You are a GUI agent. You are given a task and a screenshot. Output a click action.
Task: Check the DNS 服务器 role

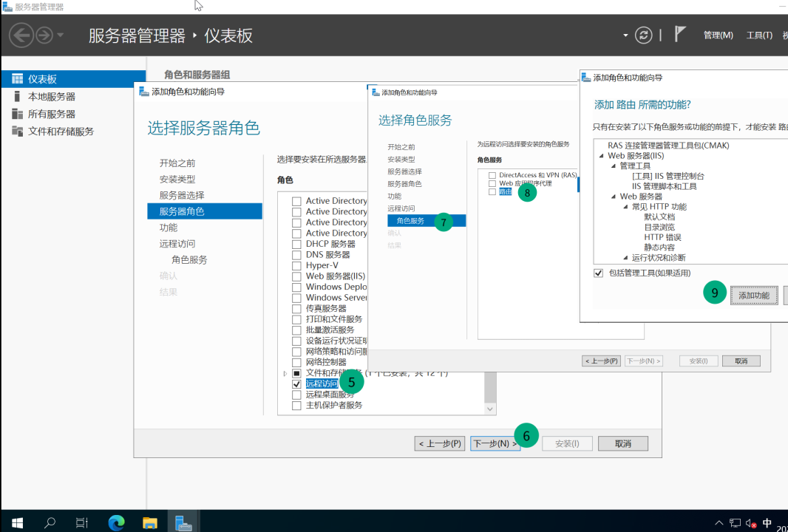point(296,255)
